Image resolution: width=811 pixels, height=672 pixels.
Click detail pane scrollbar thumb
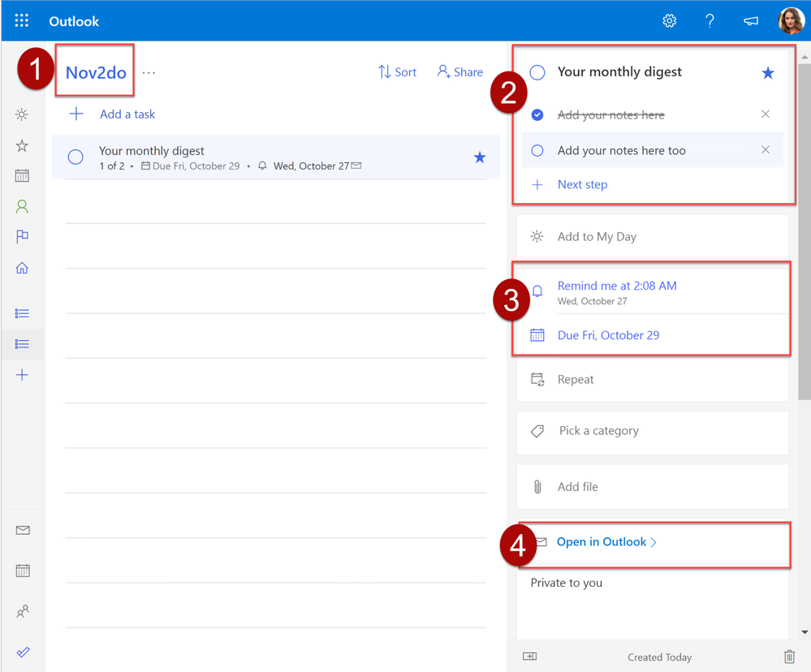point(805,232)
